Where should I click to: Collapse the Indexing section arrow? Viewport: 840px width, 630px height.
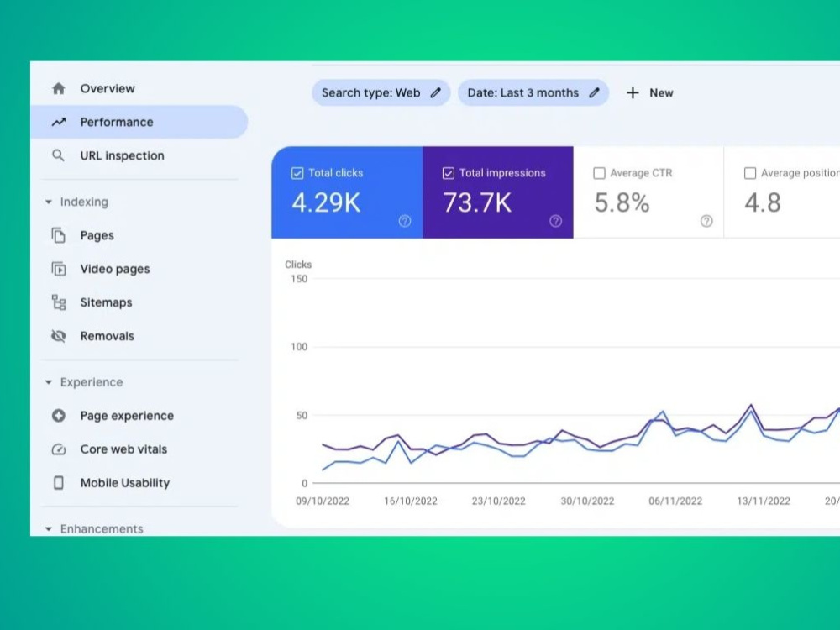pyautogui.click(x=49, y=202)
